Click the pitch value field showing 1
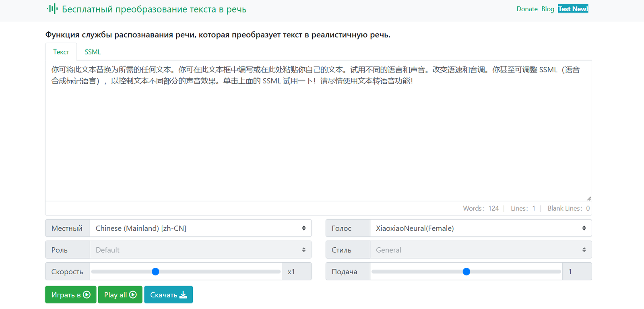Viewport: 644px width, 309px height. pyautogui.click(x=576, y=272)
